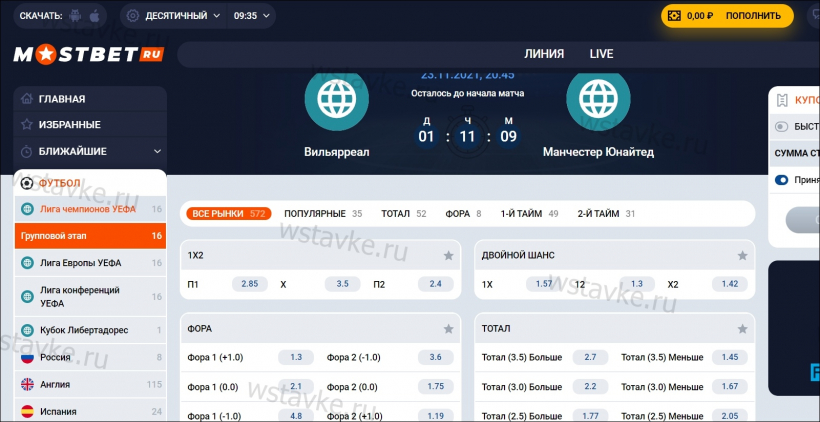
Task: Click the soccer ball icon by Футбол
Action: (27, 183)
